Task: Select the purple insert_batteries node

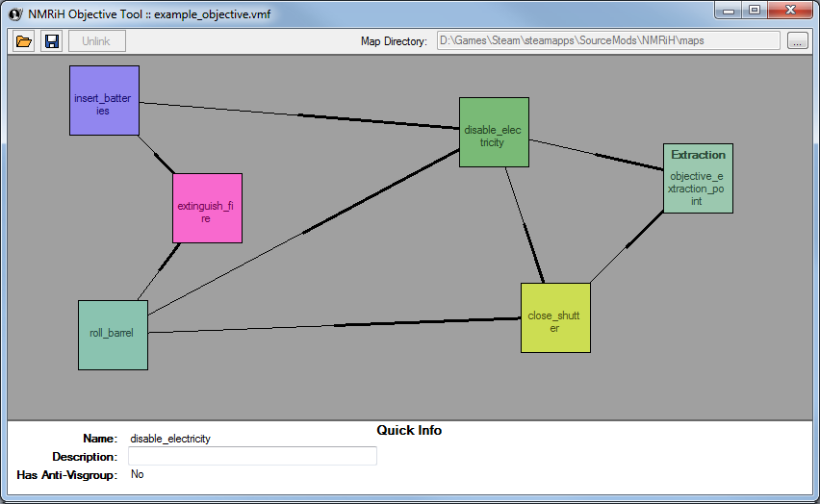Action: (x=104, y=100)
